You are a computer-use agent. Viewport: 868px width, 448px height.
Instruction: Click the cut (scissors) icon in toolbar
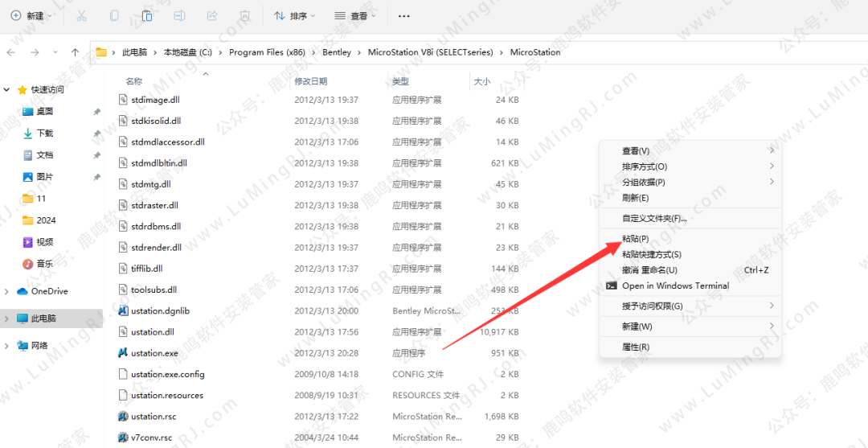[x=81, y=15]
